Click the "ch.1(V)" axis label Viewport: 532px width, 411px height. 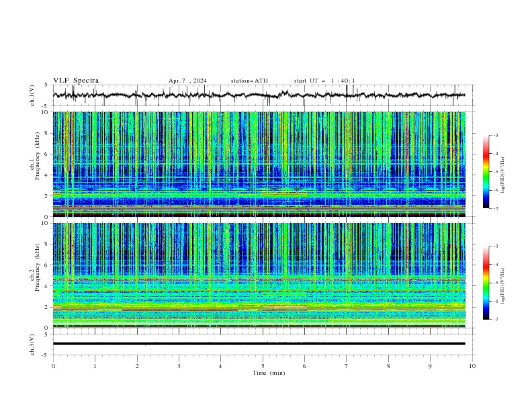click(32, 95)
